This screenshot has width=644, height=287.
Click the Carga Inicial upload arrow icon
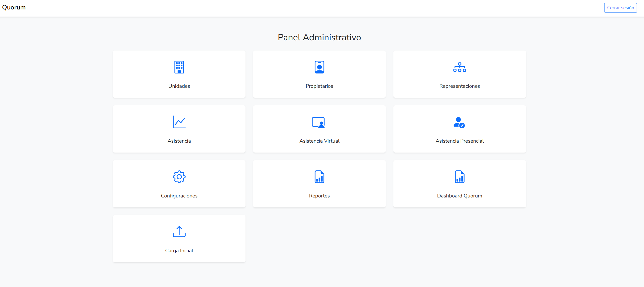[x=179, y=232]
